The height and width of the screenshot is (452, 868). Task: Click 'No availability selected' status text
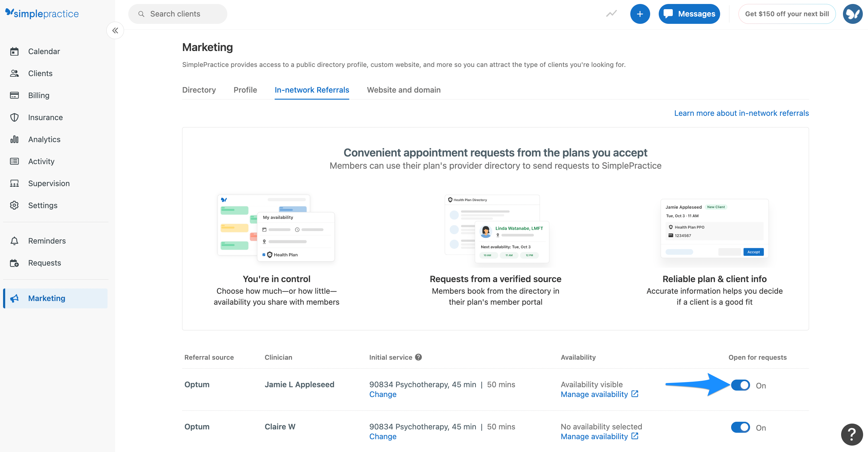pos(601,427)
